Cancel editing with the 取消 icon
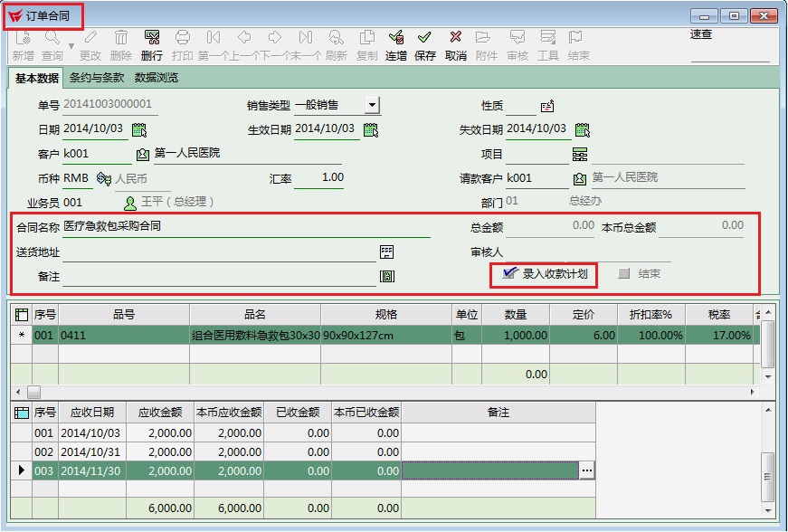 [x=456, y=45]
